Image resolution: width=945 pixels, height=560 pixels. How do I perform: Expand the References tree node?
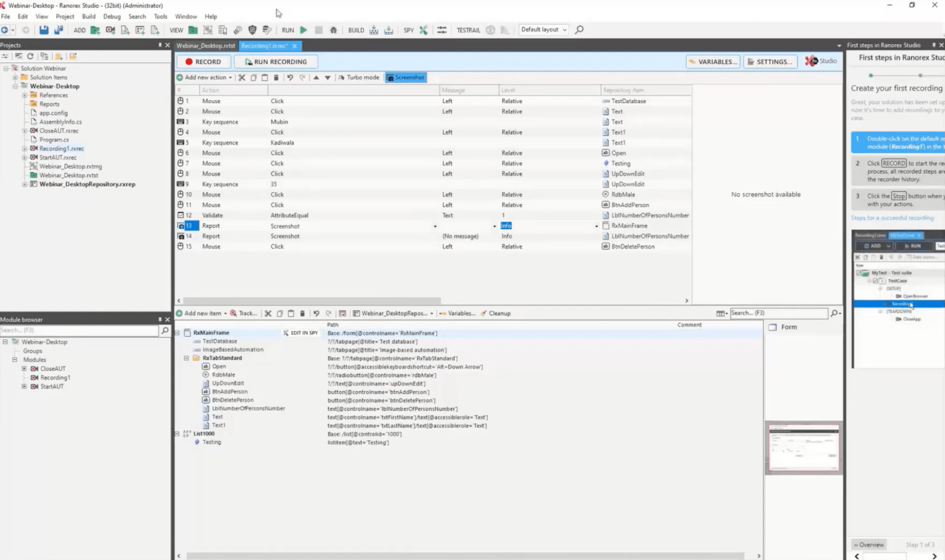[x=24, y=95]
